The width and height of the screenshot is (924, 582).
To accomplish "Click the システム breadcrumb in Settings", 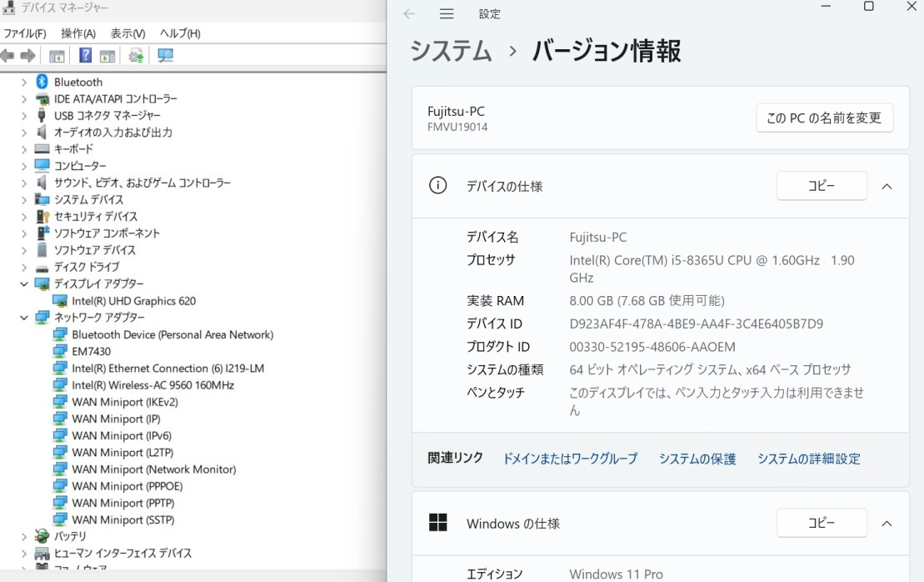I will (x=451, y=51).
